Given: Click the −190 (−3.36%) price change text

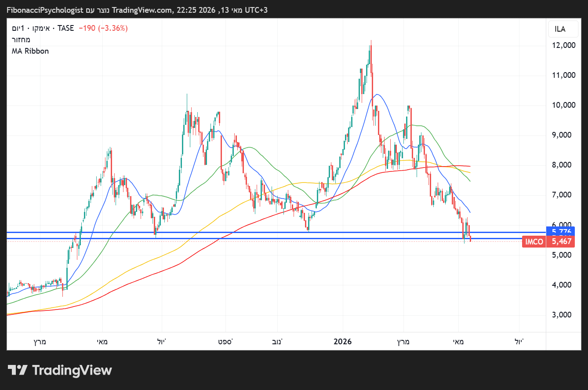Looking at the screenshot, I should (103, 28).
